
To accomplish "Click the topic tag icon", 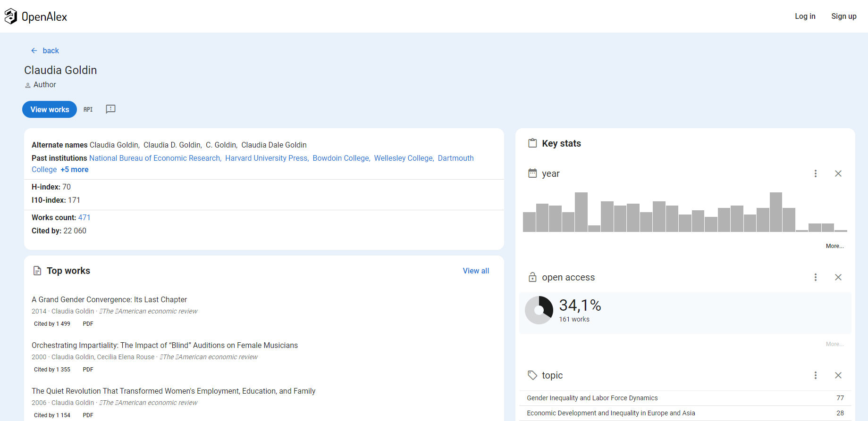I will (532, 375).
